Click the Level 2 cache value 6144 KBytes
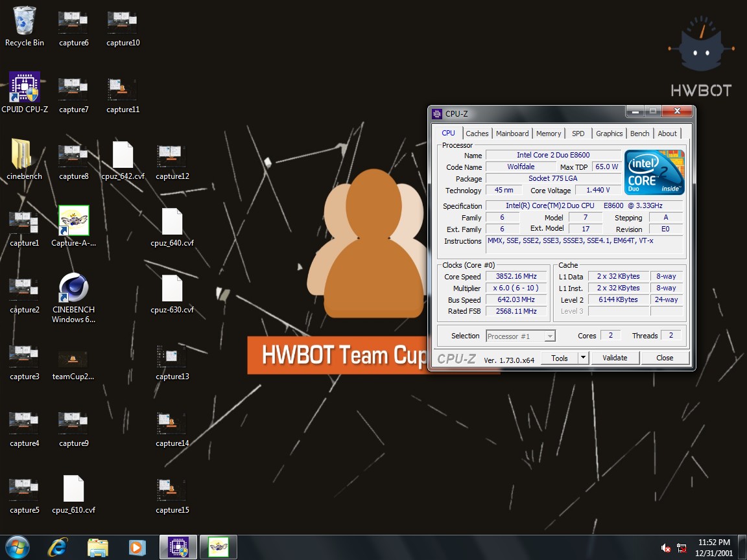The width and height of the screenshot is (747, 560). point(618,300)
